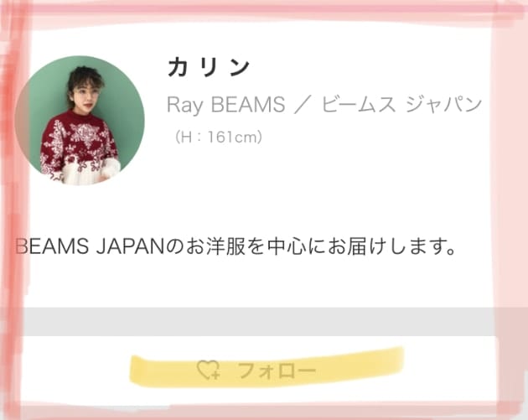The image size is (528, 420).
Task: Click the red snowflake sweater in the avatar
Action: click(79, 148)
